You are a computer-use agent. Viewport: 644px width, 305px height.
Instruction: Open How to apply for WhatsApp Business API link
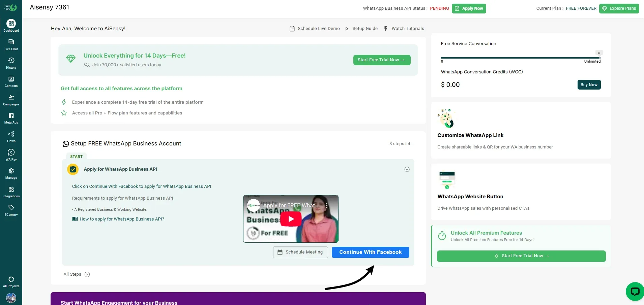point(118,219)
